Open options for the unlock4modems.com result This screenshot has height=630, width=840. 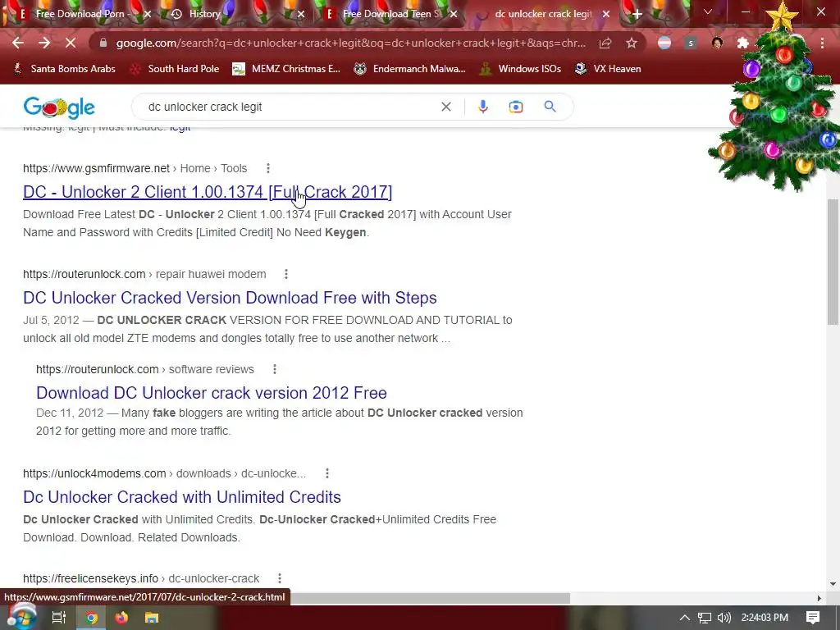click(x=326, y=473)
